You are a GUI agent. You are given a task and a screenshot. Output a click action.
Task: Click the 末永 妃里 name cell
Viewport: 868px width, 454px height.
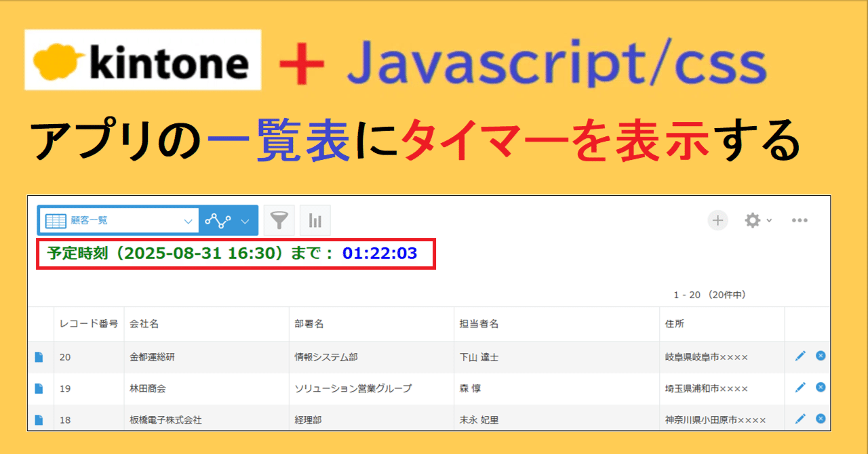coord(557,419)
